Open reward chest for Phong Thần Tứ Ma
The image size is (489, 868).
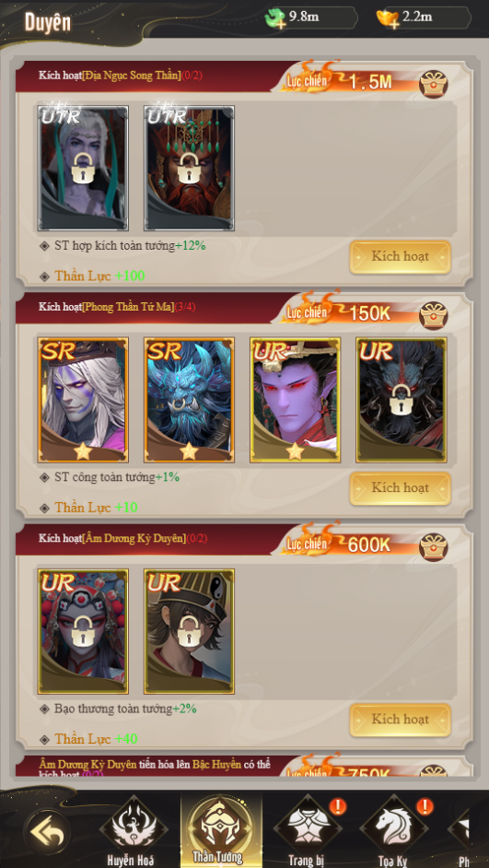[x=433, y=315]
